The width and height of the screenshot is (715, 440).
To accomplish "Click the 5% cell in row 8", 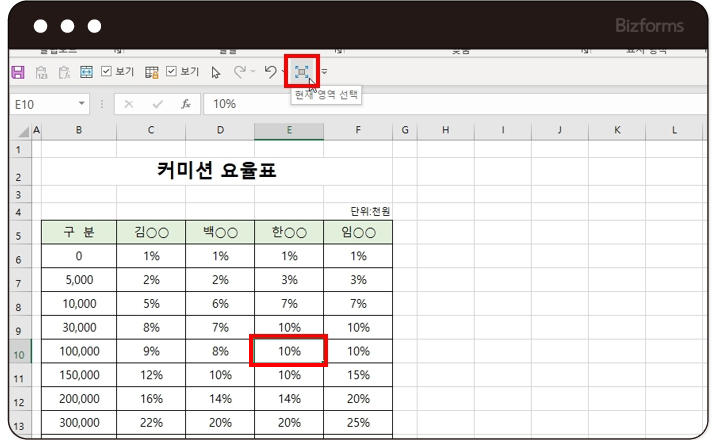I will [151, 304].
